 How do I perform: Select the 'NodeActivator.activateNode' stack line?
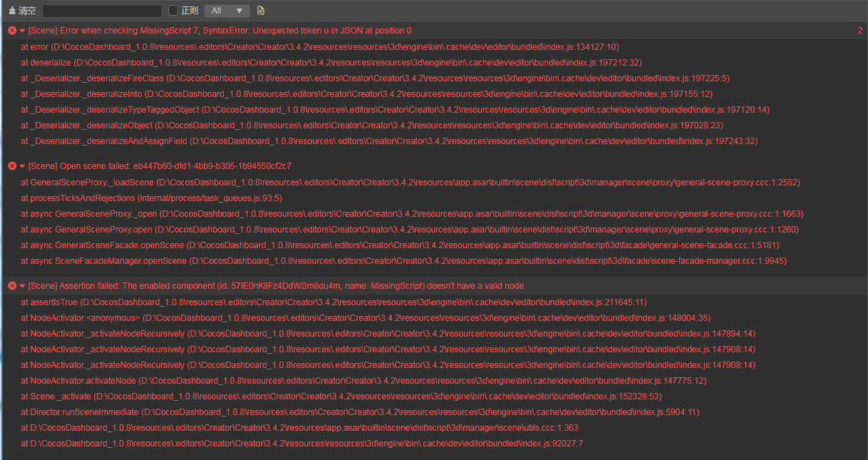click(x=363, y=381)
